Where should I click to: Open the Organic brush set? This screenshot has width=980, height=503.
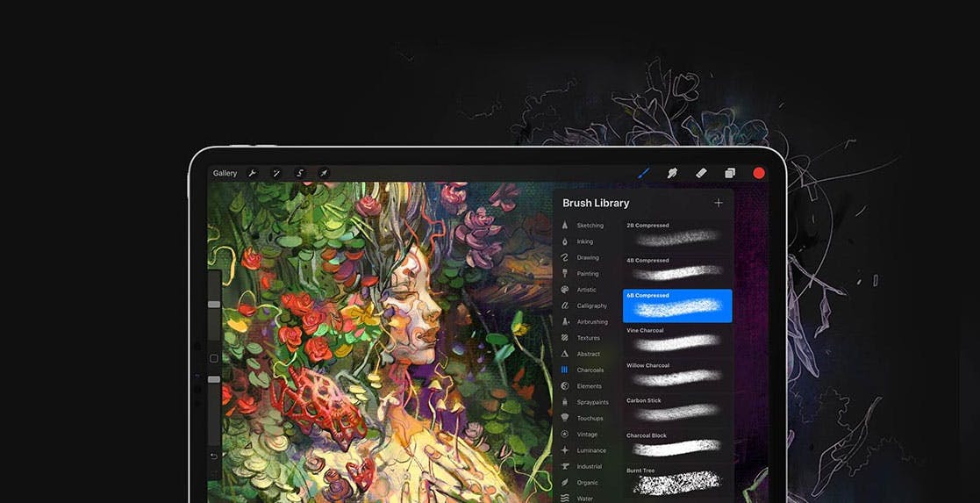click(580, 483)
